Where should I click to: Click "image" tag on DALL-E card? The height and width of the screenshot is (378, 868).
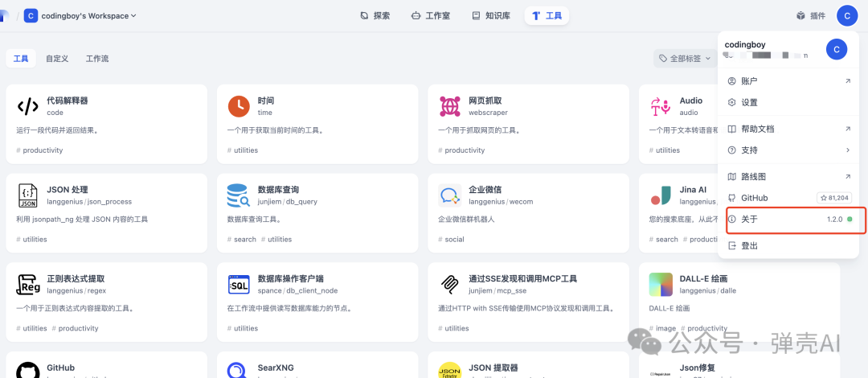coord(666,328)
